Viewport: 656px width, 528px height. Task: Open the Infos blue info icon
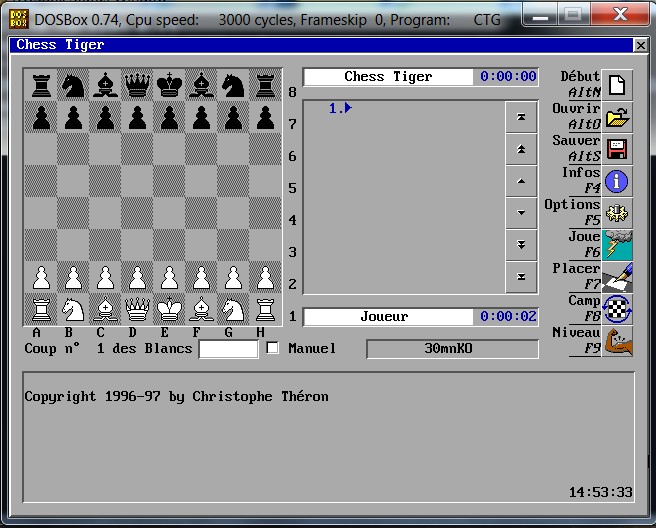[x=617, y=181]
